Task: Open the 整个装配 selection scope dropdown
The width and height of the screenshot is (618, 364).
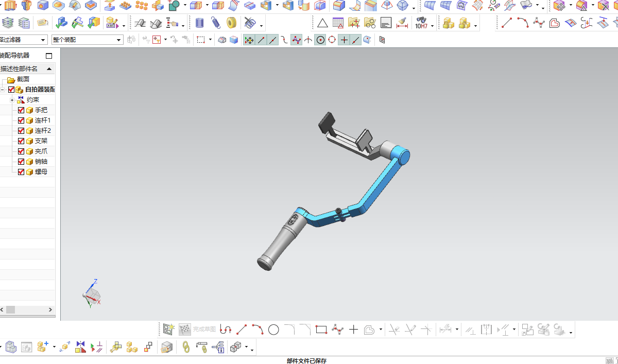Action: [x=87, y=40]
